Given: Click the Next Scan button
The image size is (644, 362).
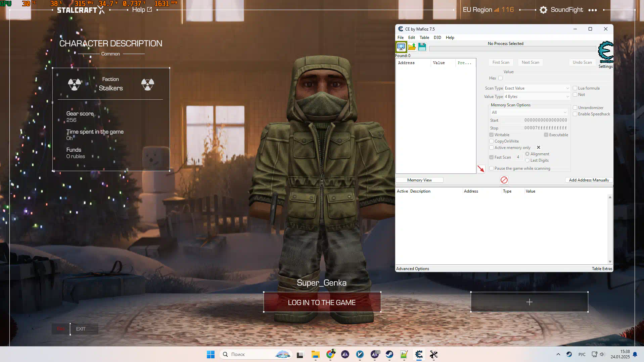Looking at the screenshot, I should tap(531, 62).
